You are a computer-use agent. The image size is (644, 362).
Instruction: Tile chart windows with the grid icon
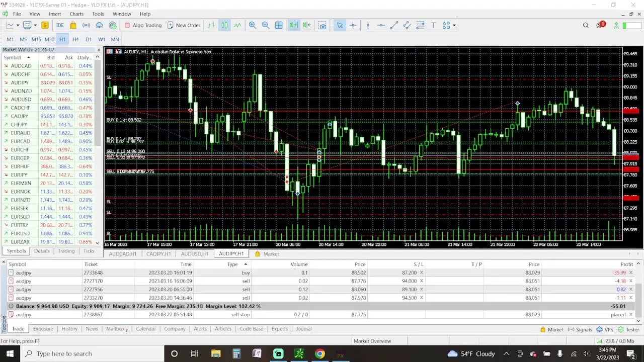279,25
